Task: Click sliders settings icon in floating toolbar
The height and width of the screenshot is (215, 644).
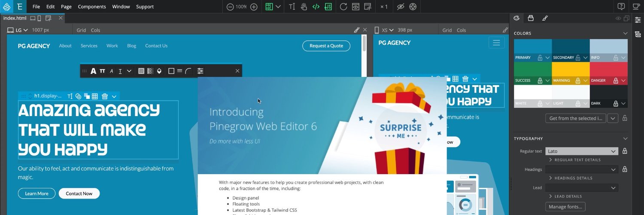Action: (200, 71)
